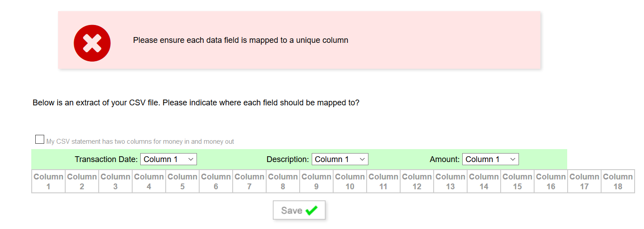This screenshot has width=644, height=229.
Task: Click the unique column error message text
Action: [x=241, y=40]
